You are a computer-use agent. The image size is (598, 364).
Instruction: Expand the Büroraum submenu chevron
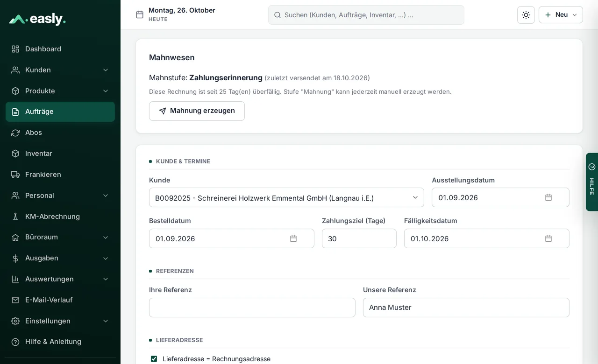106,237
